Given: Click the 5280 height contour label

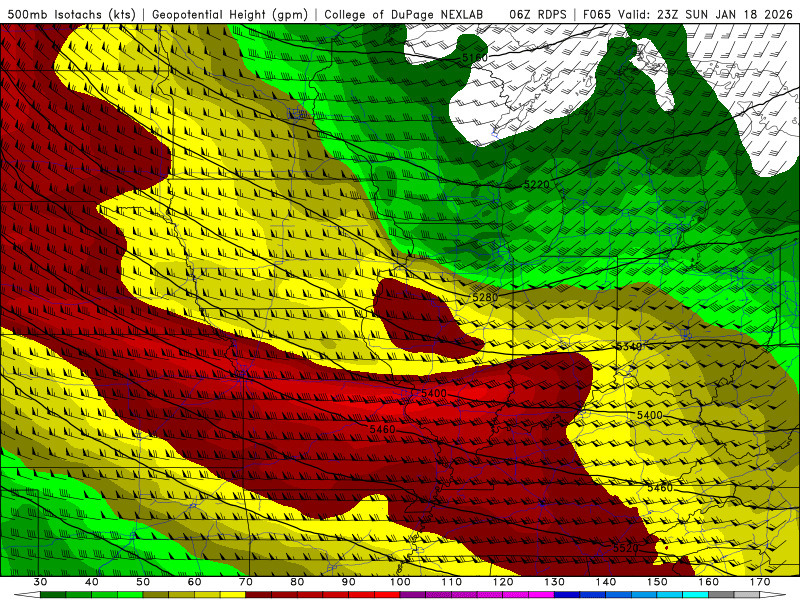Looking at the screenshot, I should point(485,297).
